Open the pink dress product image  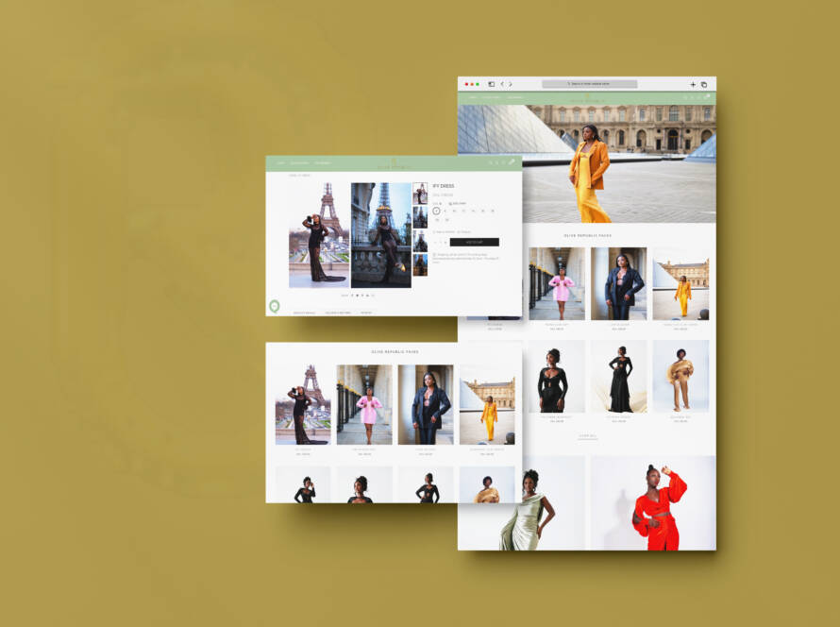[562, 283]
